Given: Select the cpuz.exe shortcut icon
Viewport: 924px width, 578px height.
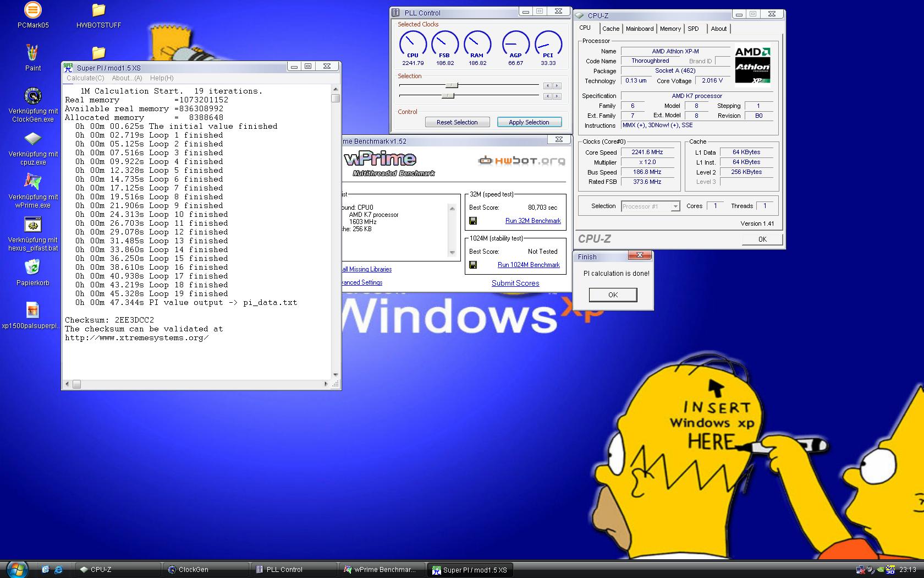Looking at the screenshot, I should 33,139.
